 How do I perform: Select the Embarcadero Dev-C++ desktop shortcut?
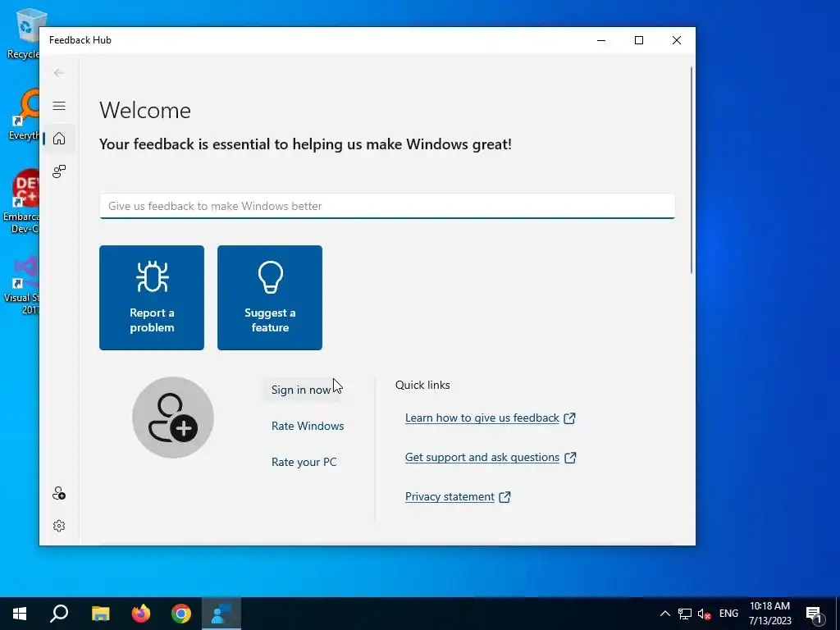[x=21, y=202]
